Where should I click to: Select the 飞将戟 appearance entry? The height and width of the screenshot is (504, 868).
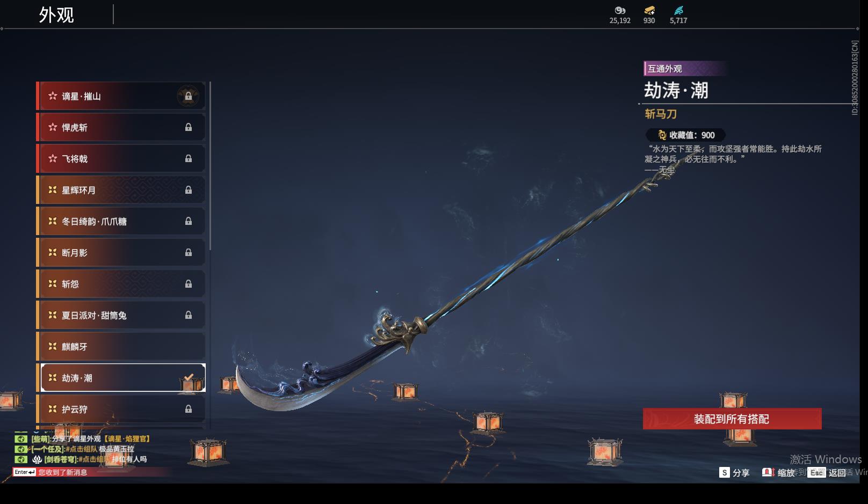tap(121, 158)
